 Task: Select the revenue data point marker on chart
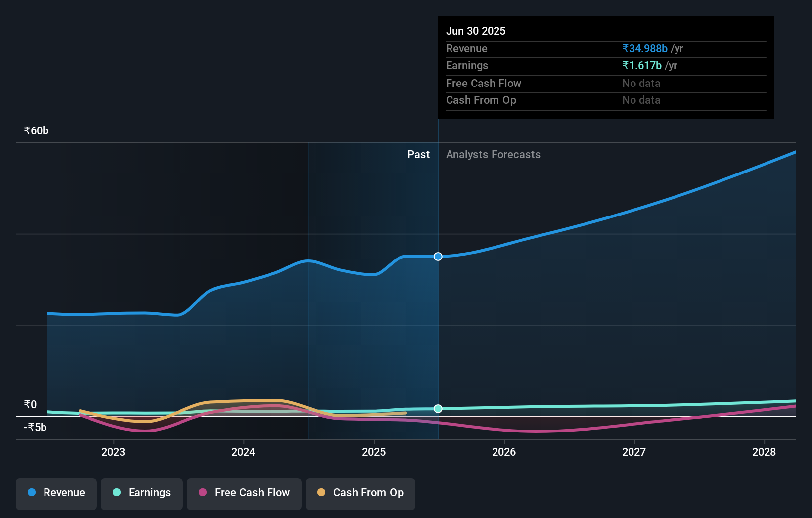click(x=438, y=257)
